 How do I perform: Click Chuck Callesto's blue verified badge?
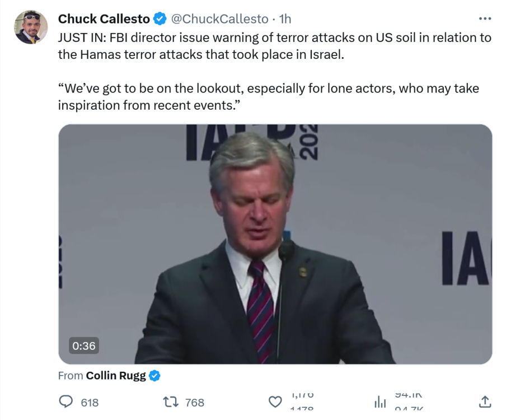[160, 19]
